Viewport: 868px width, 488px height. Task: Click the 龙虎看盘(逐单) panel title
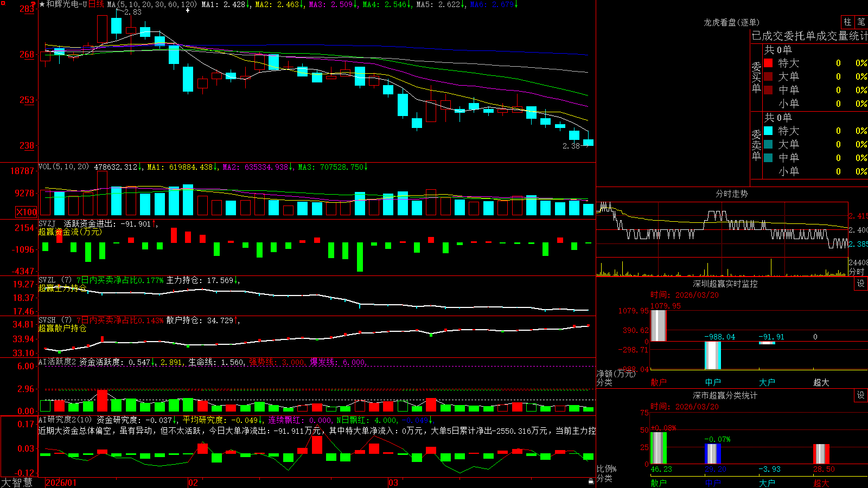click(731, 22)
